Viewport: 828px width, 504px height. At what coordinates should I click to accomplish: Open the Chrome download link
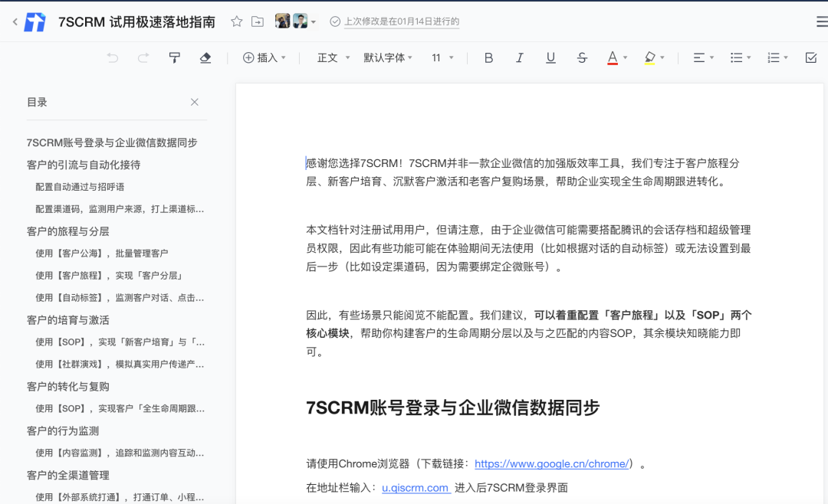tap(552, 463)
